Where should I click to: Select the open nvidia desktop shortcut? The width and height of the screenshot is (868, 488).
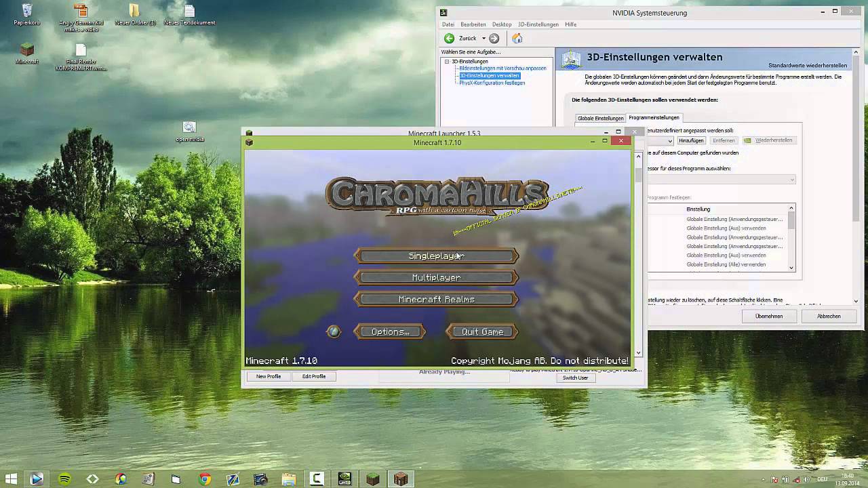coord(189,131)
